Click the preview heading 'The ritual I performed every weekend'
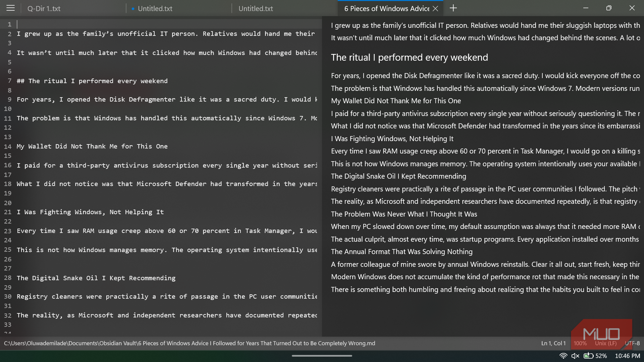This screenshot has width=644, height=362. pyautogui.click(x=409, y=57)
